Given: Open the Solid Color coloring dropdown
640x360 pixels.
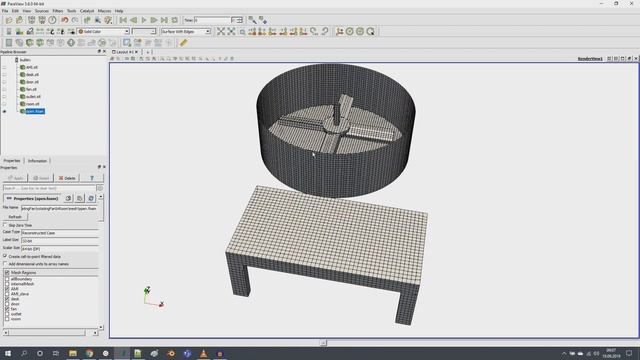Looking at the screenshot, I should pos(103,31).
